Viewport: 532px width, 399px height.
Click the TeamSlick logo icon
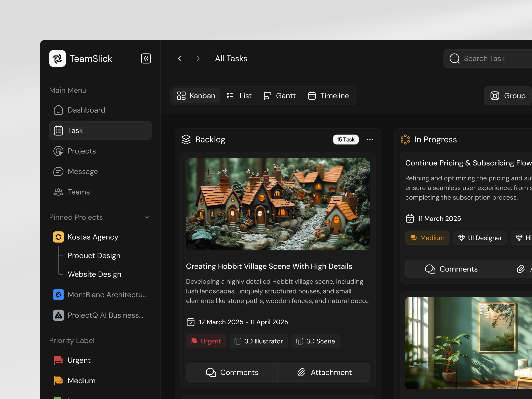click(x=57, y=59)
